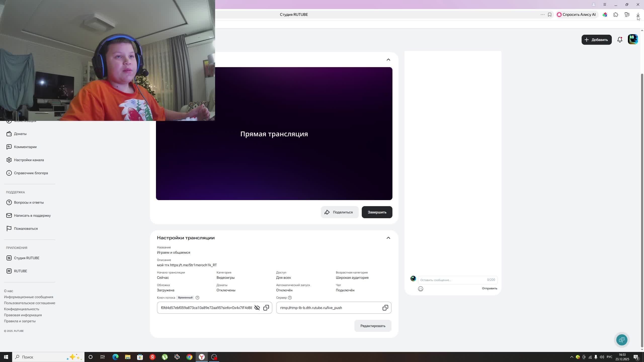644x362 pixels.
Task: Open emoji picker in chat
Action: tap(421, 289)
